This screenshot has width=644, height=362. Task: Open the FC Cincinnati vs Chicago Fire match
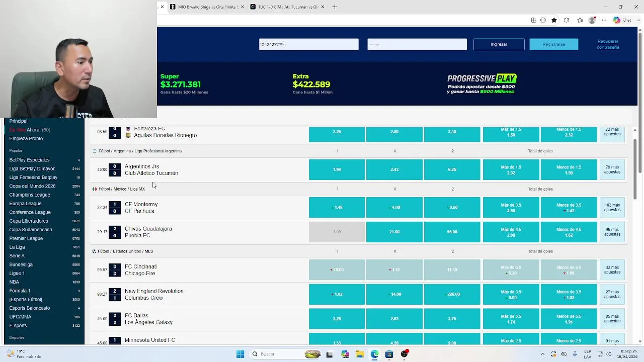click(141, 270)
